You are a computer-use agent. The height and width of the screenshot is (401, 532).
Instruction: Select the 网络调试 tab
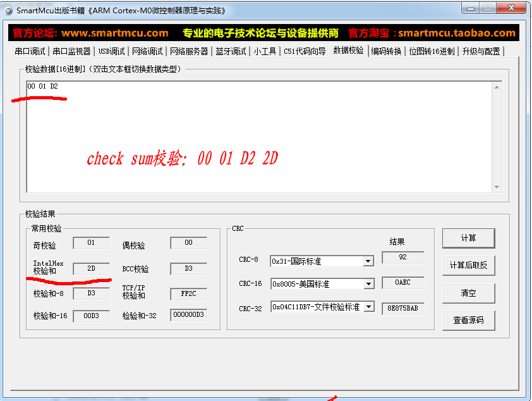(147, 51)
